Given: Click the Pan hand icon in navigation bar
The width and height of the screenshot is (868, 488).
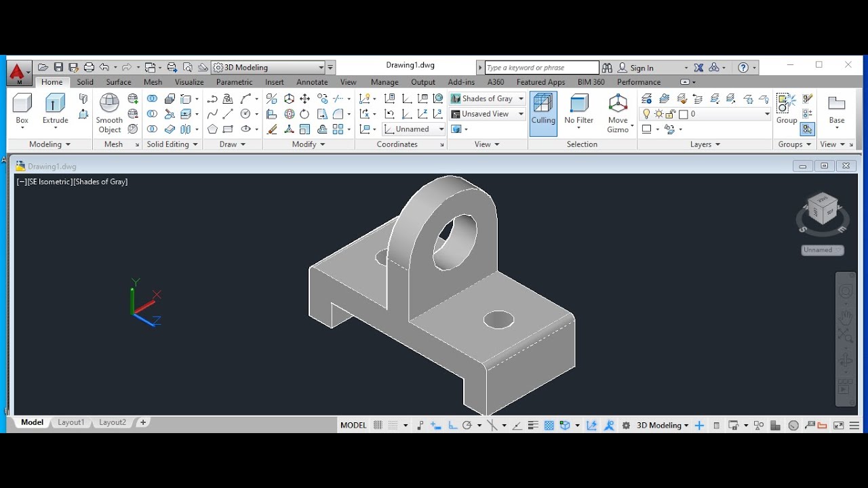Looking at the screenshot, I should pos(846,317).
